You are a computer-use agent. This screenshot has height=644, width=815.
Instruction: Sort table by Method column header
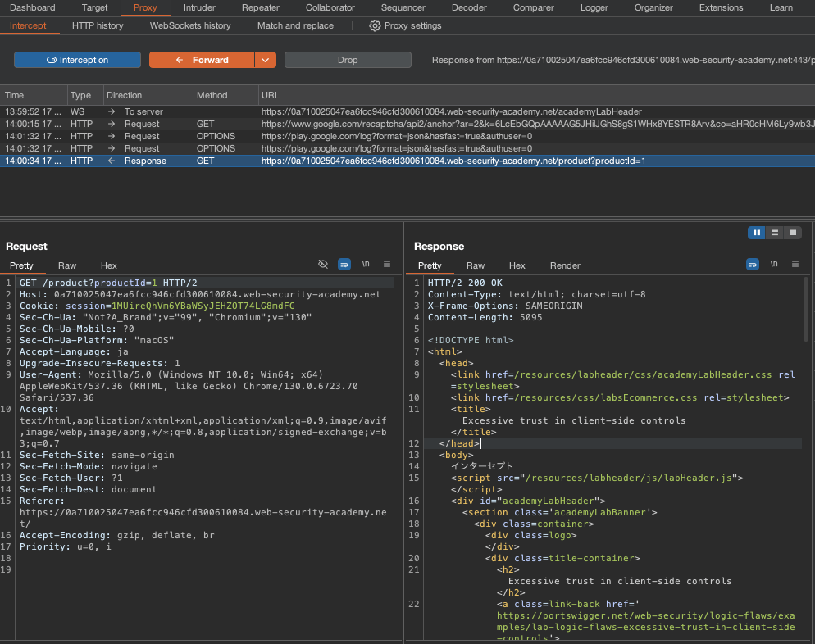point(225,95)
